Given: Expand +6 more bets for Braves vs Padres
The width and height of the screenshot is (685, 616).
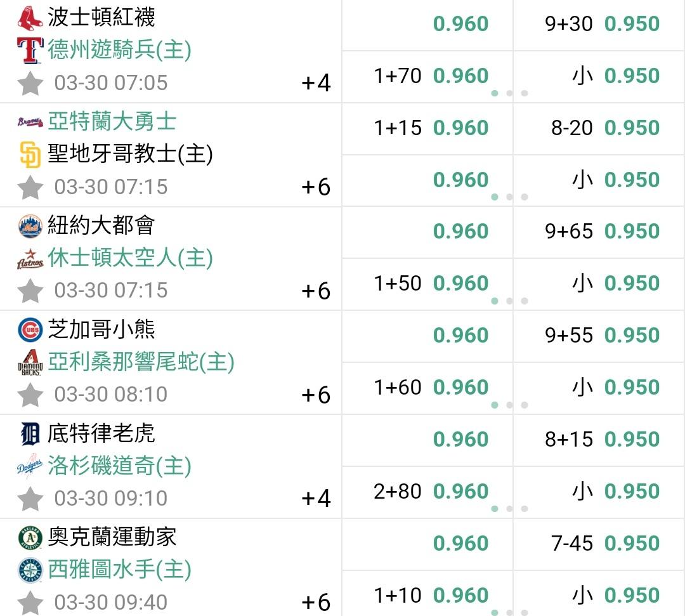Looking at the screenshot, I should point(316,187).
